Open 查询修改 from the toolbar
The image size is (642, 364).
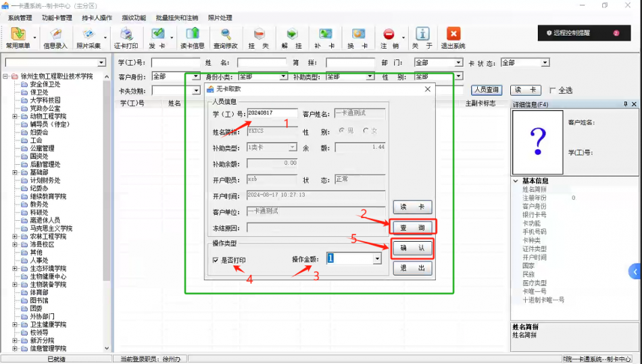(x=226, y=38)
